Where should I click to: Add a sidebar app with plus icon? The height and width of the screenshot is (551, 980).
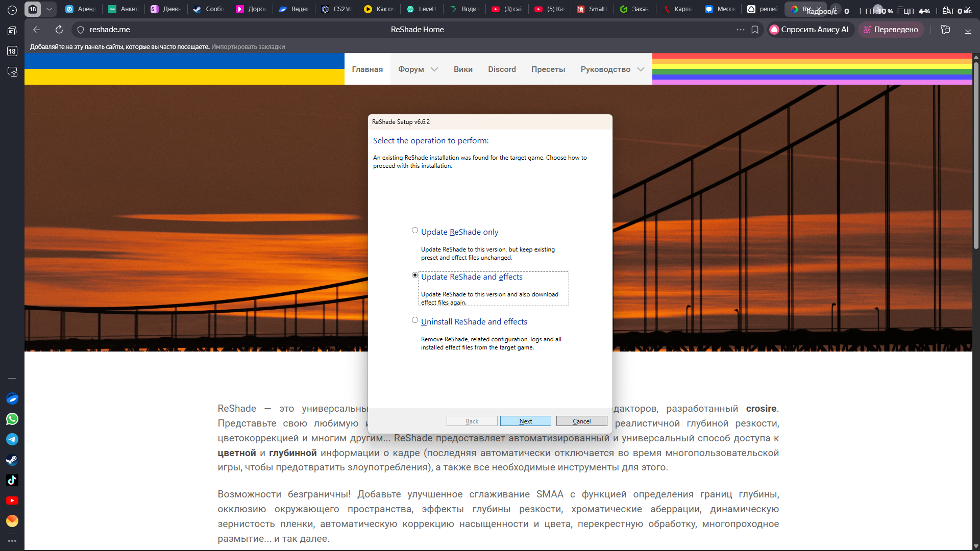click(x=12, y=379)
